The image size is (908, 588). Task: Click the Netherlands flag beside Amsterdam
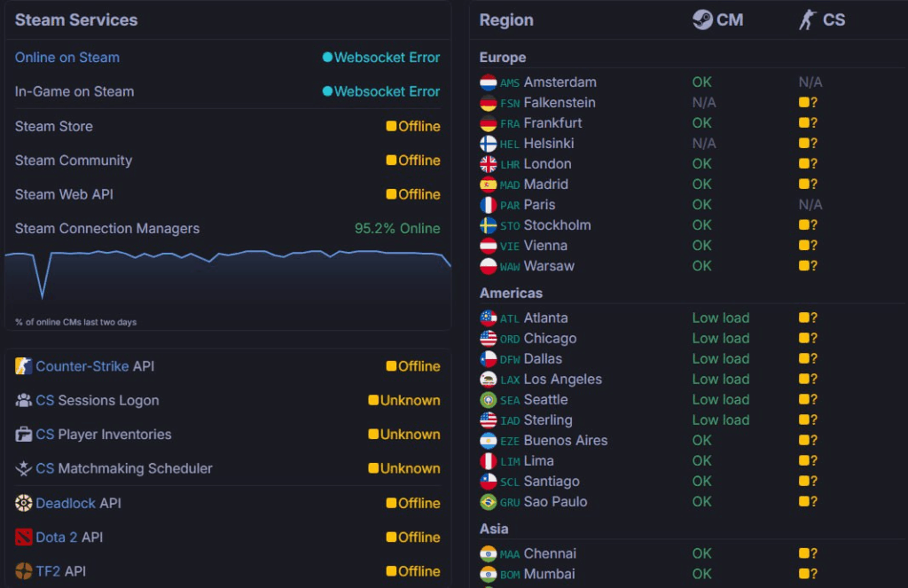click(489, 82)
